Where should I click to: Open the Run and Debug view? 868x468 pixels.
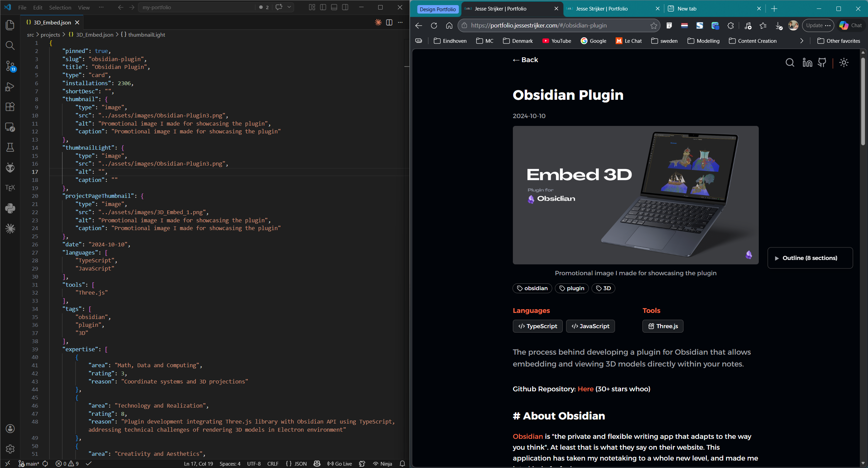click(x=10, y=87)
